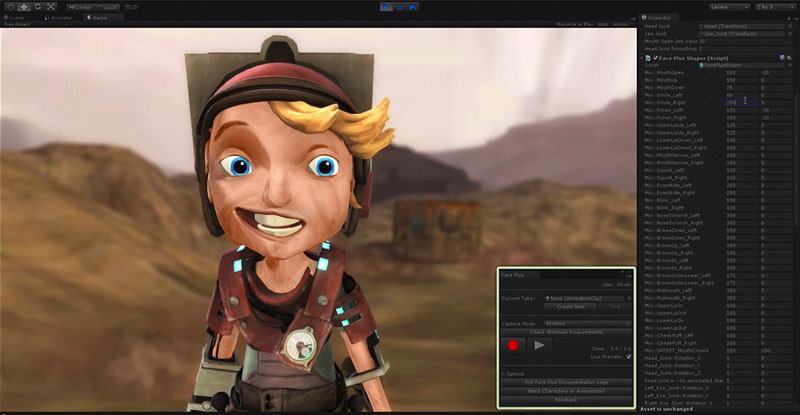
Task: Toggle the Live Preview checkbox
Action: pyautogui.click(x=628, y=355)
